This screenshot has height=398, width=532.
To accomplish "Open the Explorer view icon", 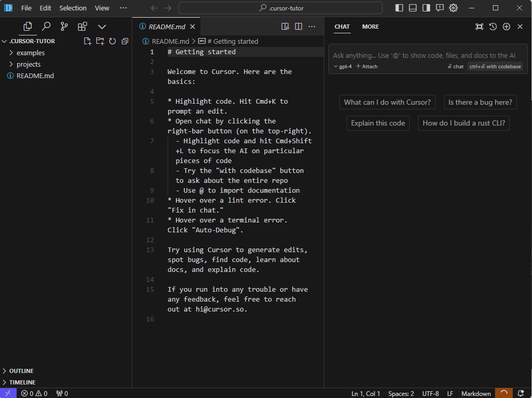I will coord(28,27).
